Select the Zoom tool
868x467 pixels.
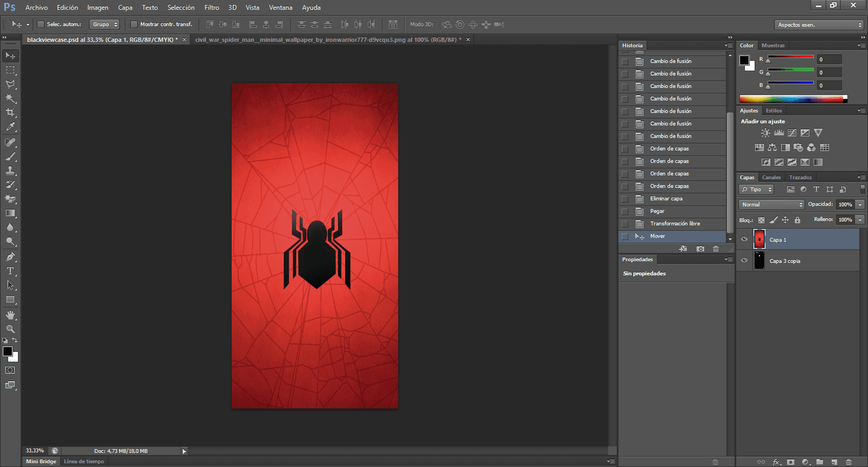[10, 329]
